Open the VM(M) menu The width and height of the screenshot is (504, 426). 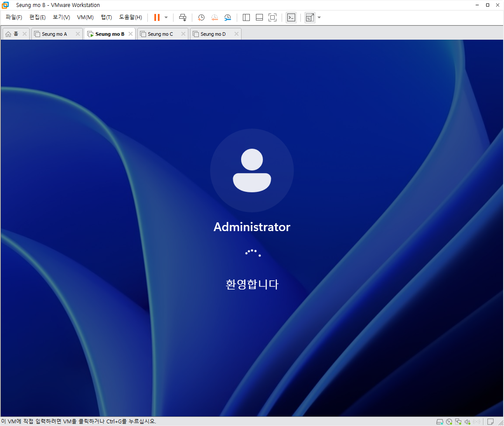[85, 17]
